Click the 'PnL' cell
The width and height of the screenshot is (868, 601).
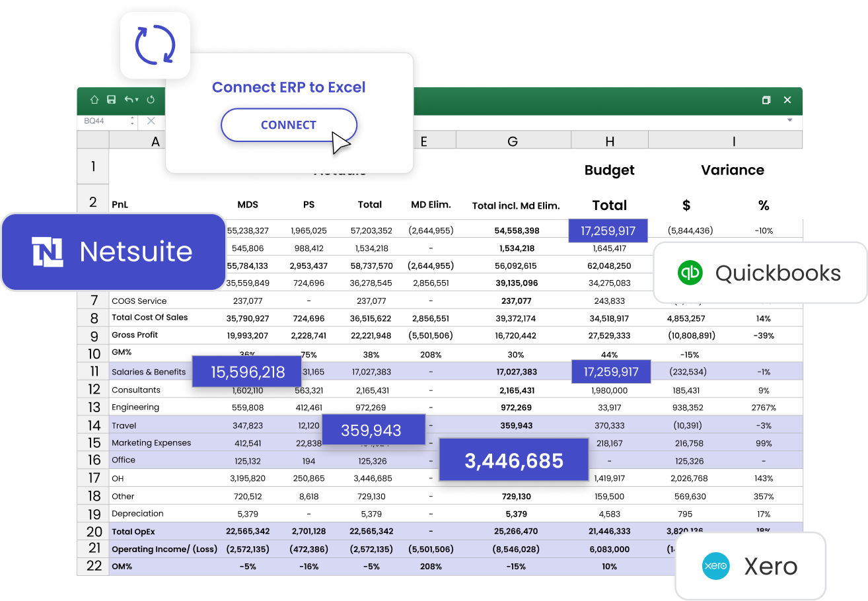(120, 205)
